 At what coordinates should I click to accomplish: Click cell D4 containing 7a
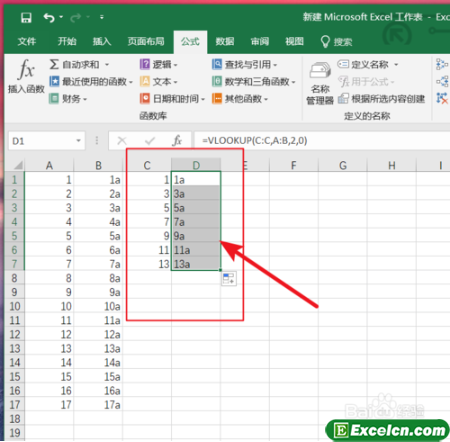(x=196, y=222)
